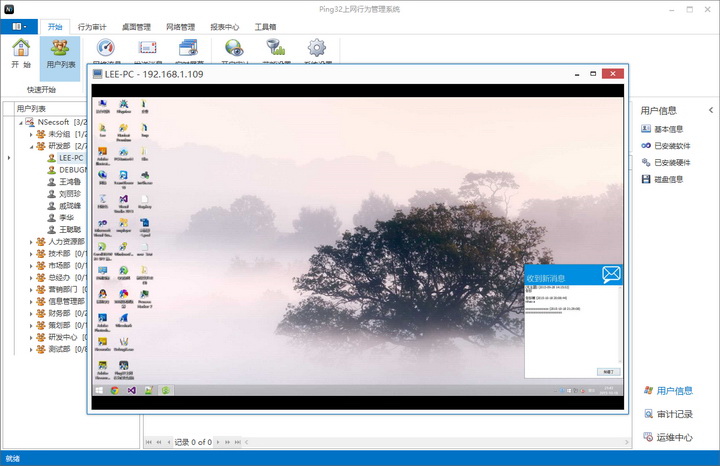Open 已安装硬件 in the user info panel
The width and height of the screenshot is (720, 466).
(665, 163)
